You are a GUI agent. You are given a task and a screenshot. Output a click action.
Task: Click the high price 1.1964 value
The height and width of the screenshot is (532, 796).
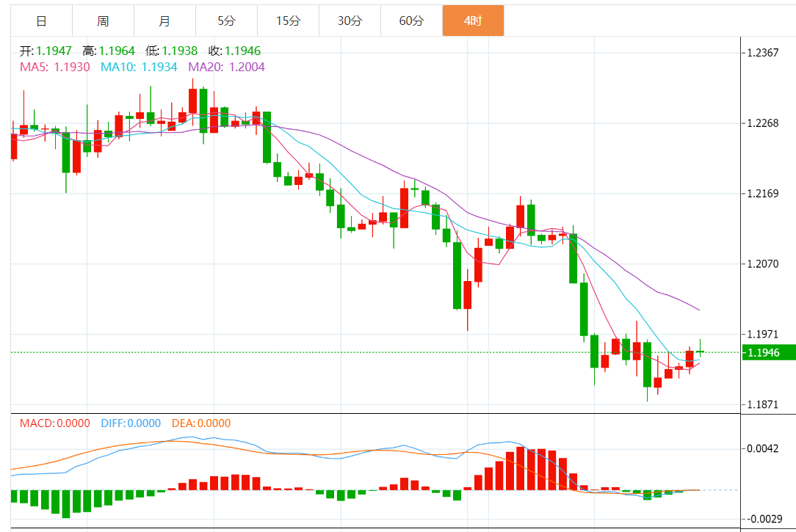(117, 51)
